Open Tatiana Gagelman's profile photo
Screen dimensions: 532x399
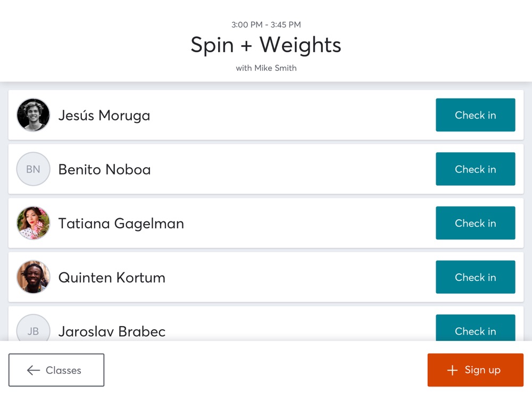pos(33,223)
